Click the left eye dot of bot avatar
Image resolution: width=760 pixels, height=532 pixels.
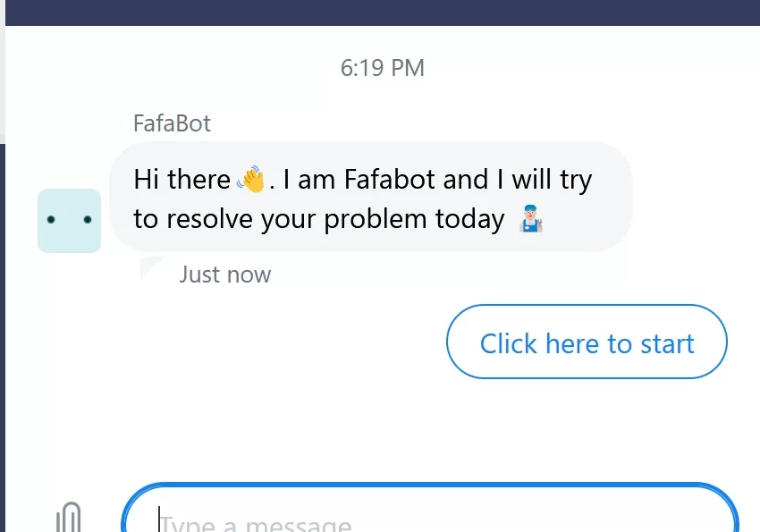click(51, 220)
